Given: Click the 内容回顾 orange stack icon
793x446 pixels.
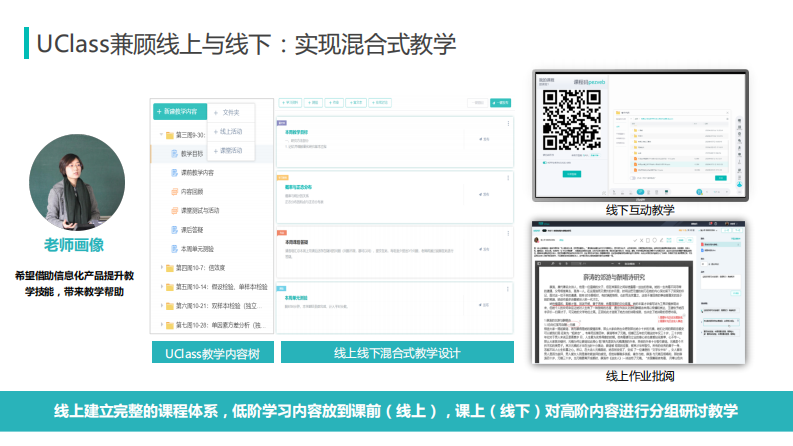Looking at the screenshot, I should point(174,192).
